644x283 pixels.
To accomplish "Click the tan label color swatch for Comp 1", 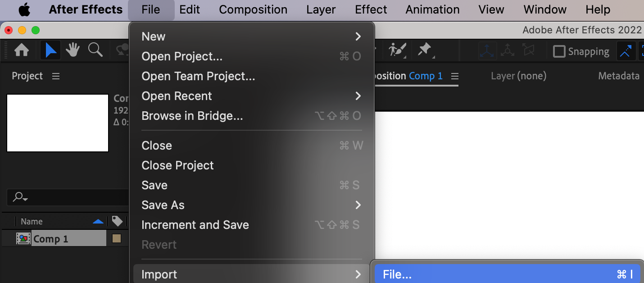I will 117,239.
